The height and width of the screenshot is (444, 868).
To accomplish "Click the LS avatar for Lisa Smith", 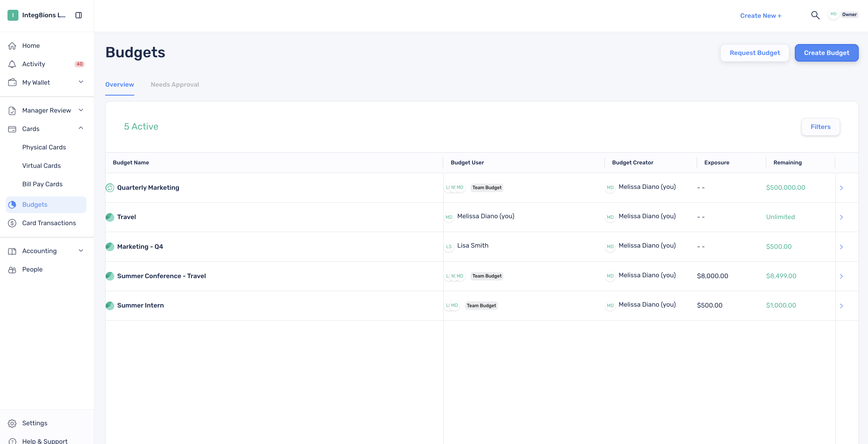I will (449, 246).
